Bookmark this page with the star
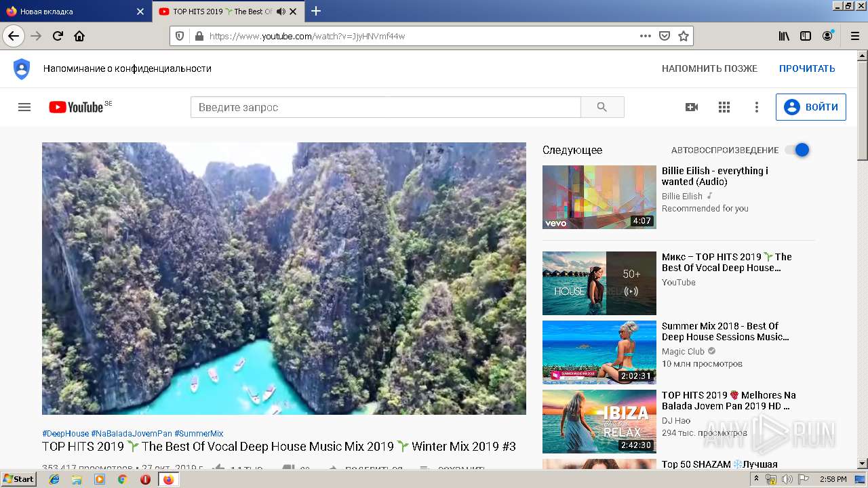 (x=684, y=36)
